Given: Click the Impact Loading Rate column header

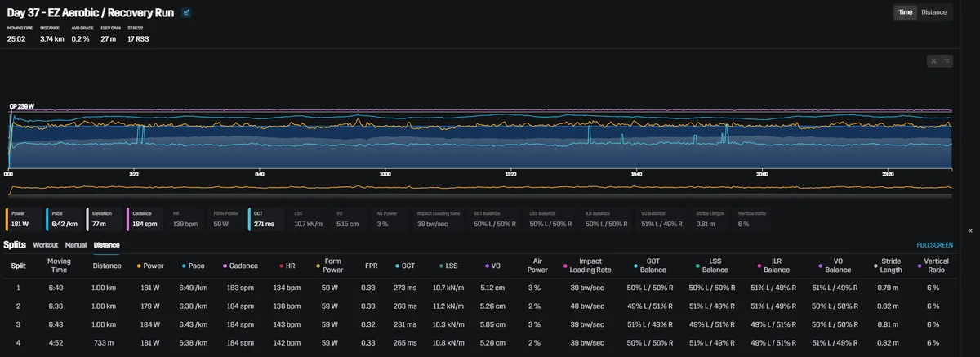Looking at the screenshot, I should pos(591,266).
